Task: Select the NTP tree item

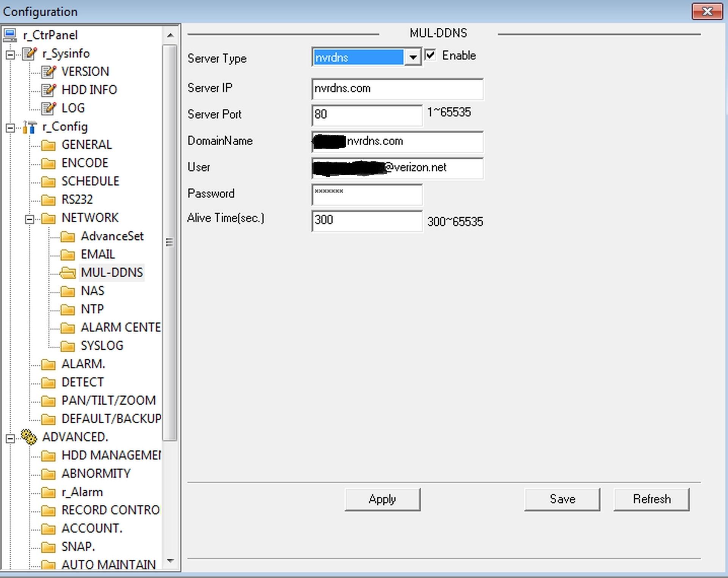Action: point(92,309)
